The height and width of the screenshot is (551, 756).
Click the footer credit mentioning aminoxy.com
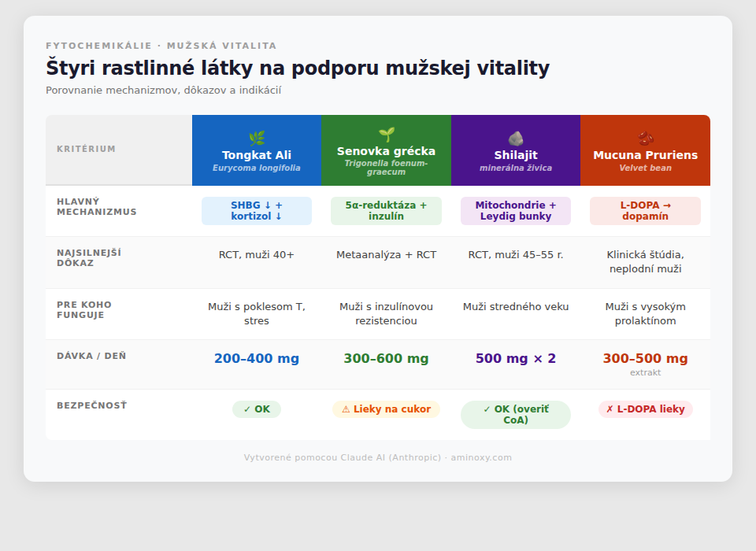(x=377, y=457)
